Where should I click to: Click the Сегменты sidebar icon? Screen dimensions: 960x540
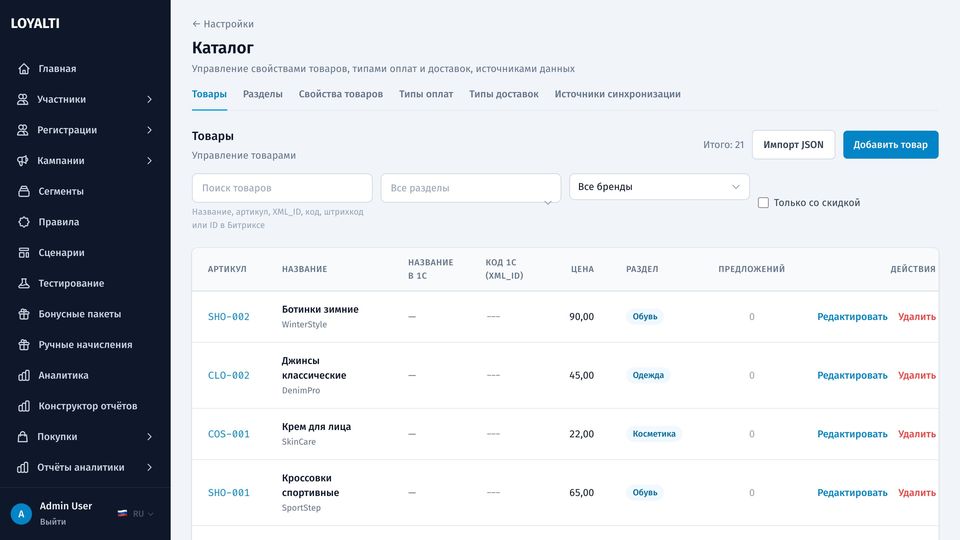pos(24,191)
